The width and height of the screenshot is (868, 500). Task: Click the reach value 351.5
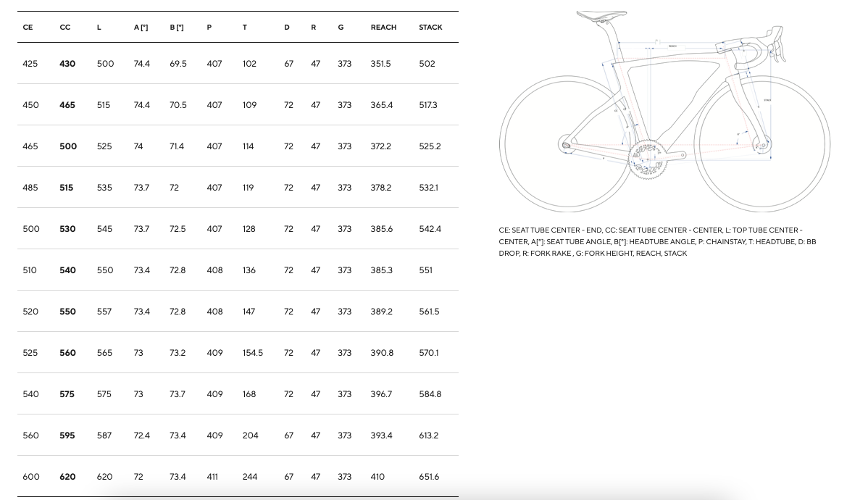pos(380,64)
